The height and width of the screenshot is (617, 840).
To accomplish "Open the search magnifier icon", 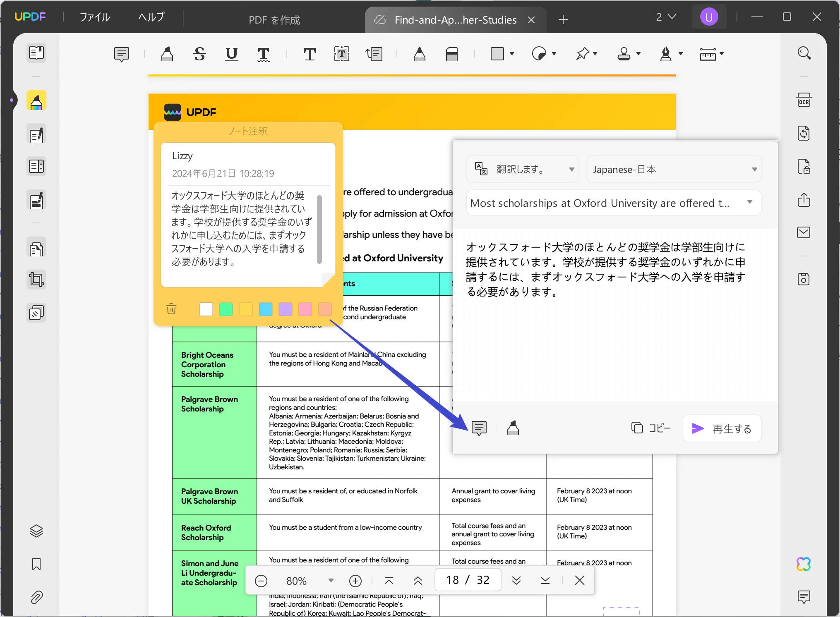I will click(x=804, y=53).
